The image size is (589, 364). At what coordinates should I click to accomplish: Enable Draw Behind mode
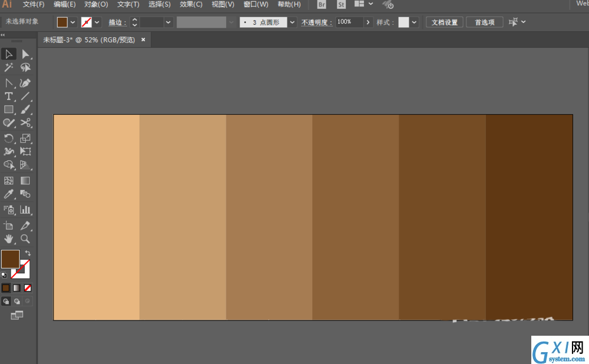tap(17, 301)
